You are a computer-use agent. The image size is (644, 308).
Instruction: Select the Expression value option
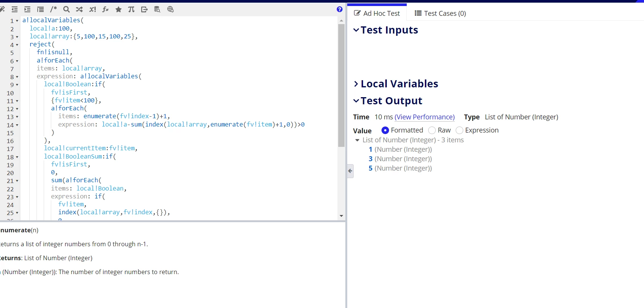(x=459, y=130)
